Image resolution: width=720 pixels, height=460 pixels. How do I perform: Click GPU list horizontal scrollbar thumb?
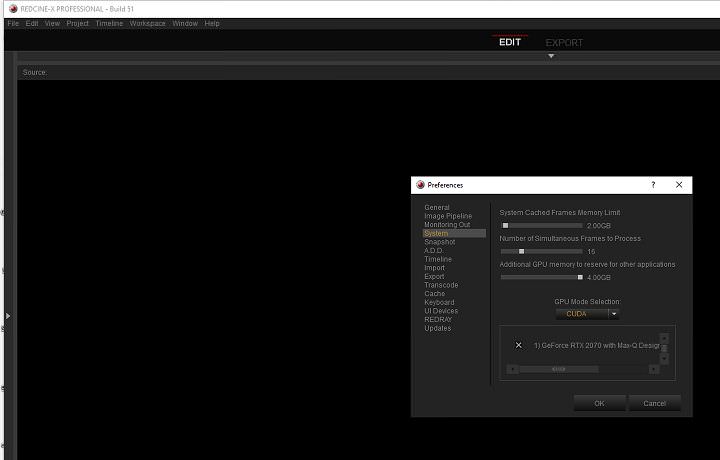(558, 369)
